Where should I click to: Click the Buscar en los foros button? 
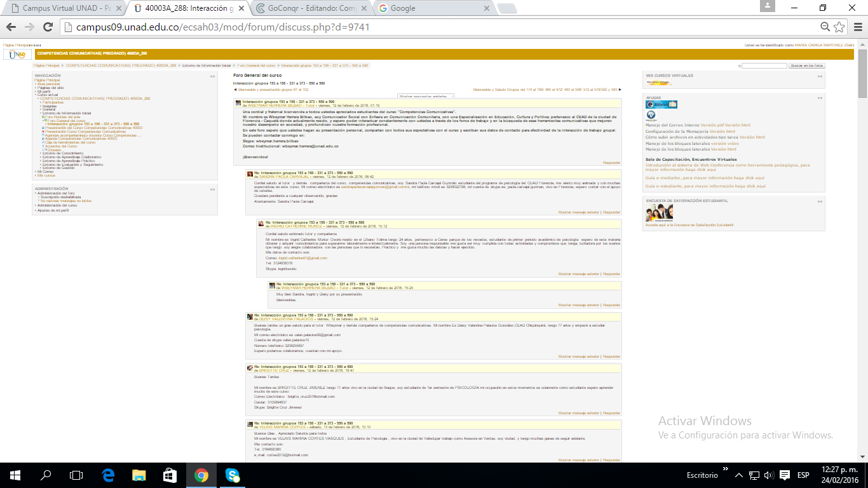806,65
